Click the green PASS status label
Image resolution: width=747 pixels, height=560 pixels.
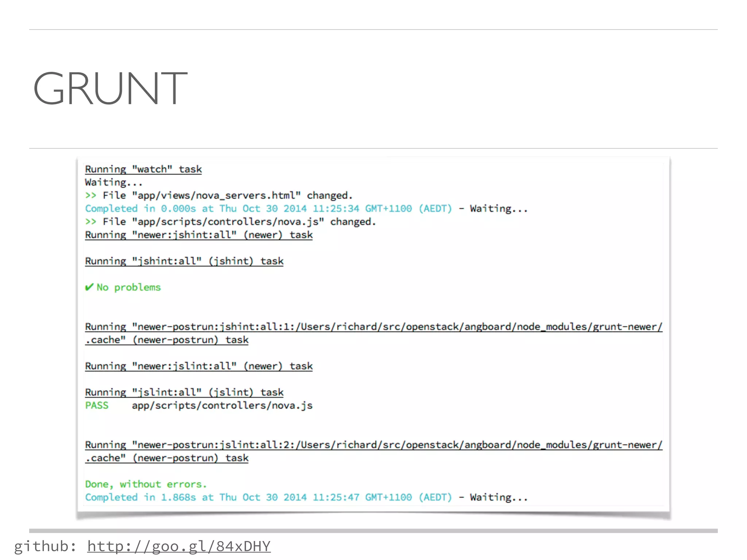97,405
